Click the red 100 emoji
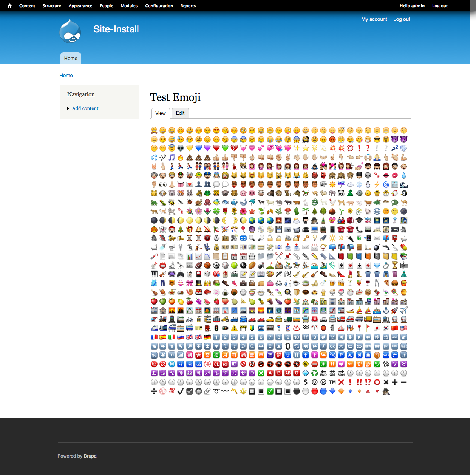476x475 pixels. (x=172, y=391)
